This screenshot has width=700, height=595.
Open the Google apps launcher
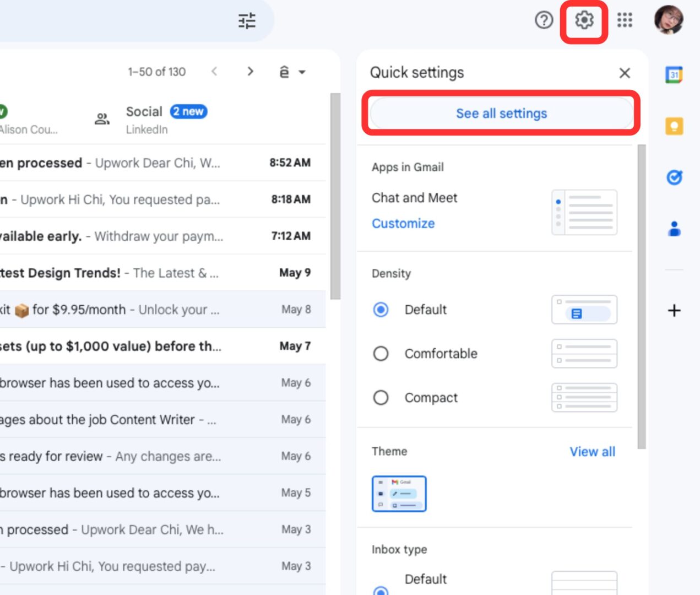(625, 20)
